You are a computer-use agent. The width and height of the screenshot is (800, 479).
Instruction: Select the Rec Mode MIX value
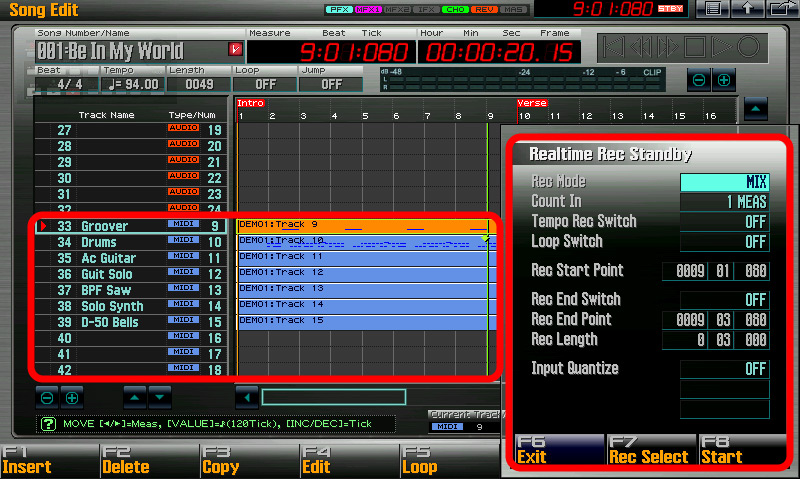[724, 182]
